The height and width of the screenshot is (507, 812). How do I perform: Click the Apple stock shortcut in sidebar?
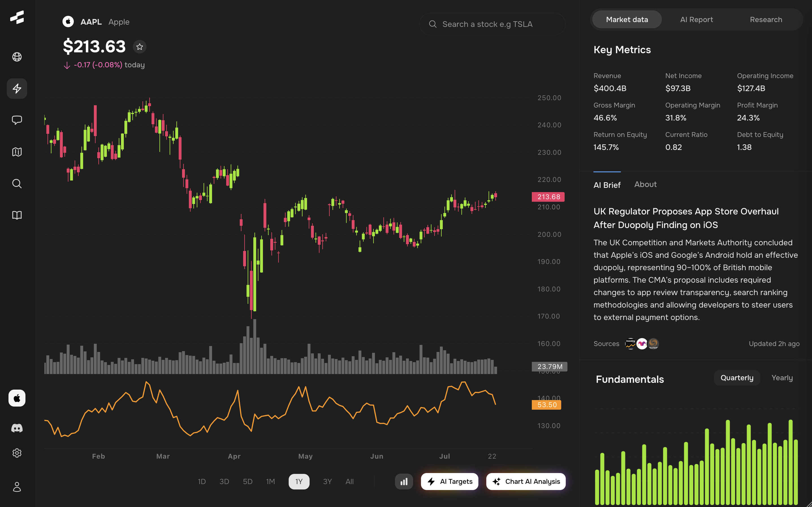tap(17, 398)
